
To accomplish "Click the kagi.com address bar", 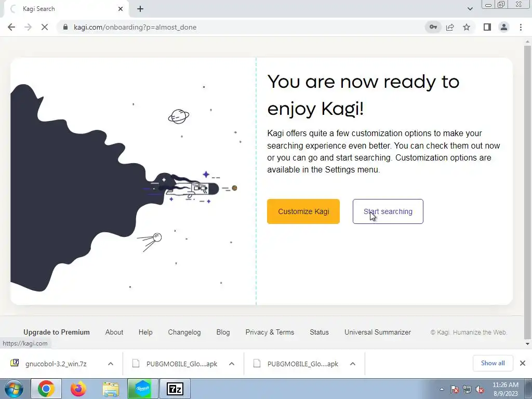I will [241, 27].
